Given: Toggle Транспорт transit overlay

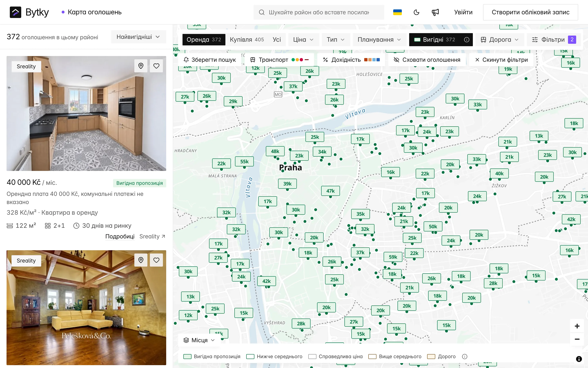Looking at the screenshot, I should 280,60.
